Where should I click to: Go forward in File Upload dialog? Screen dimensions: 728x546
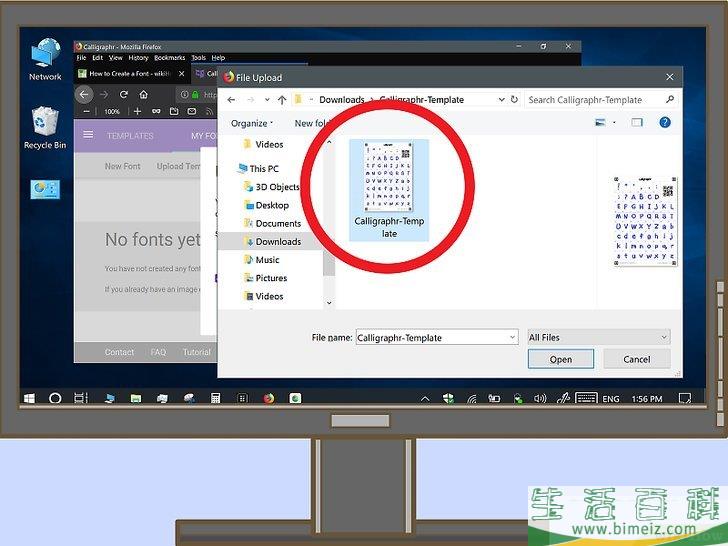(251, 99)
